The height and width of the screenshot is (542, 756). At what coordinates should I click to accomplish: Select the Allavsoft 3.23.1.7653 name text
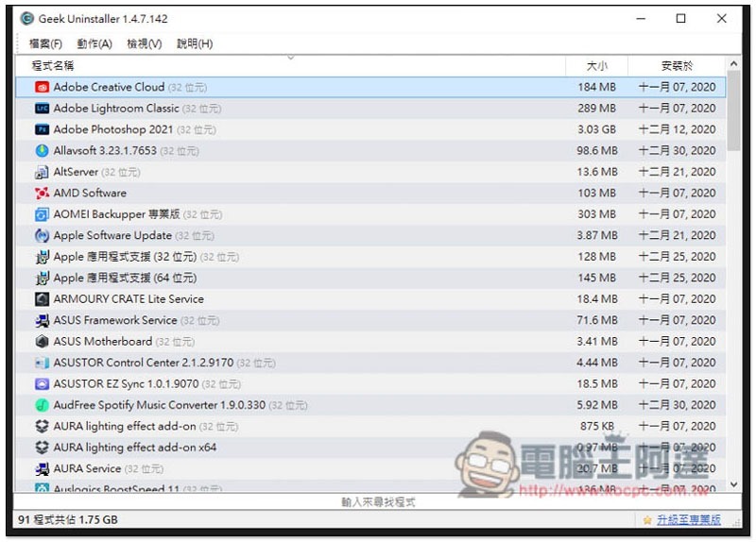105,151
